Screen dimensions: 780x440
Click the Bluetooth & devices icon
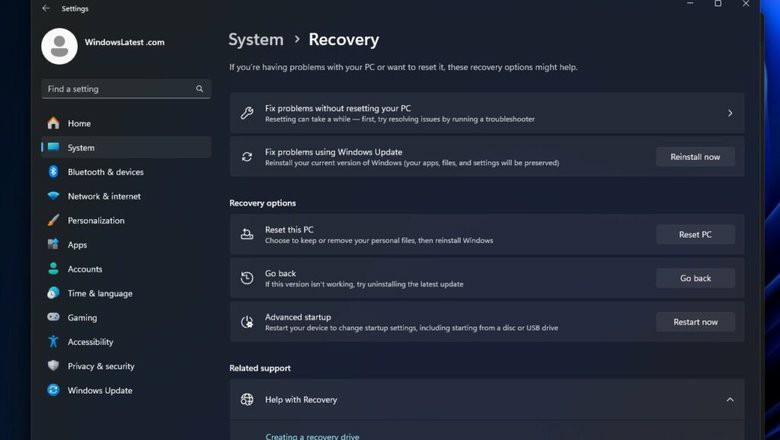click(53, 172)
